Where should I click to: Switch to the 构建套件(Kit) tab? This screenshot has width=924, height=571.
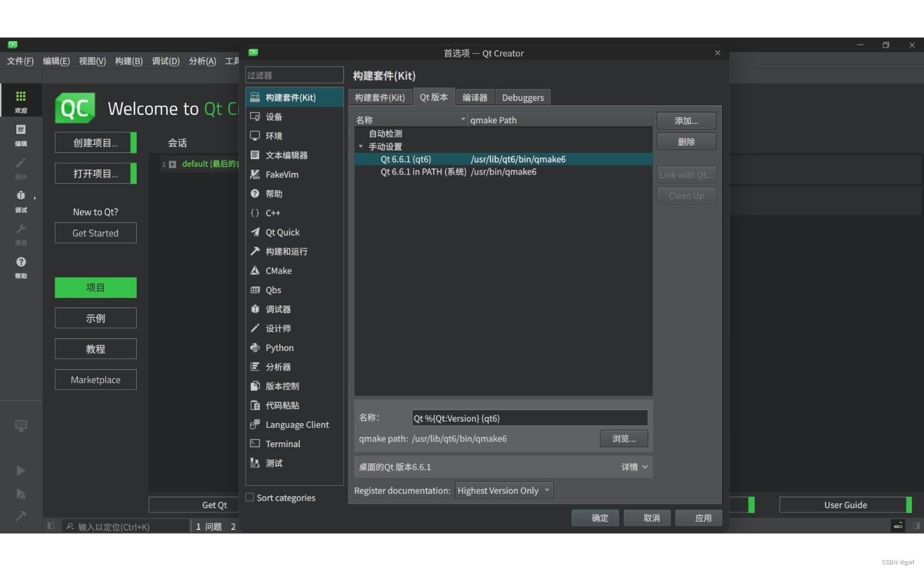pos(380,97)
